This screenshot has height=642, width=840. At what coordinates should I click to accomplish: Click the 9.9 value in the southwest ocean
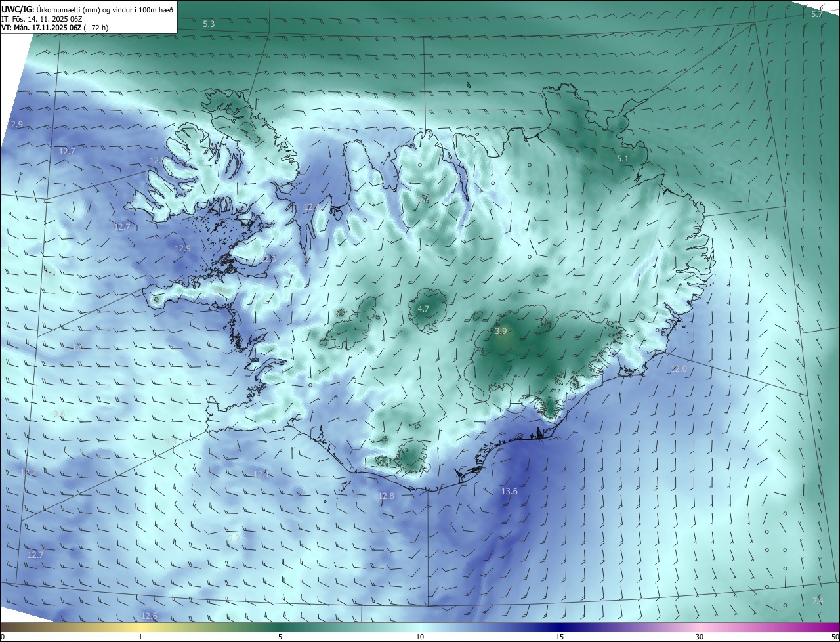234,537
